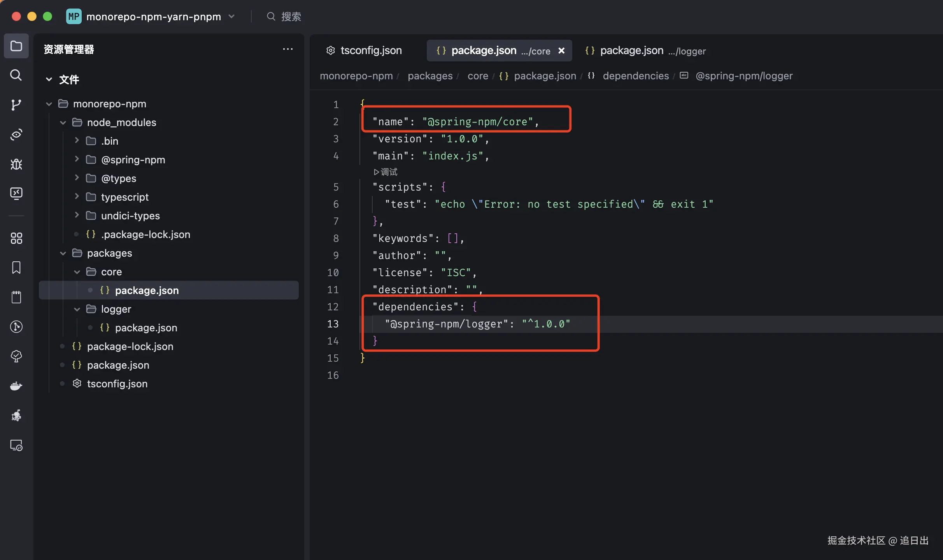Screen dimensions: 943x560
Task: Open package-lock.json in root folder
Action: tap(130, 346)
